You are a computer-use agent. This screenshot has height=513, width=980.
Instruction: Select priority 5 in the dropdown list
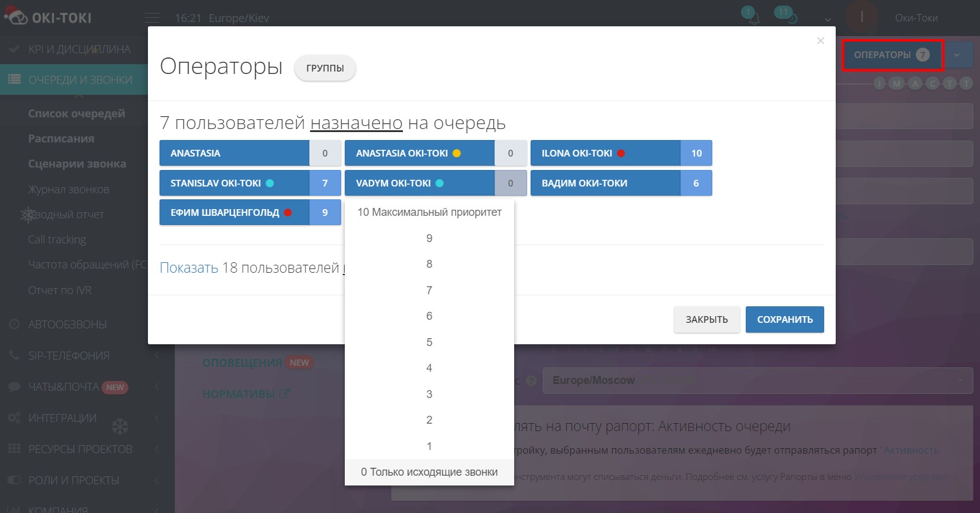[x=429, y=342]
